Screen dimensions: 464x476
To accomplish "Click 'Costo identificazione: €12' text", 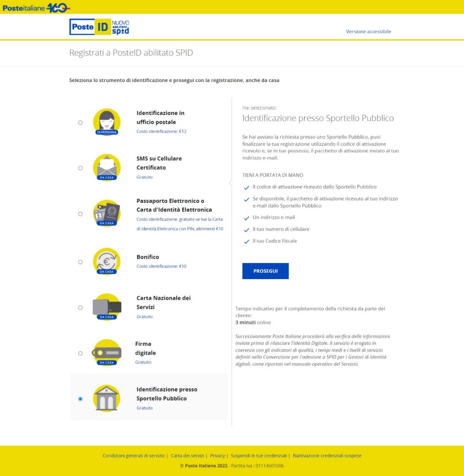I will (x=161, y=131).
